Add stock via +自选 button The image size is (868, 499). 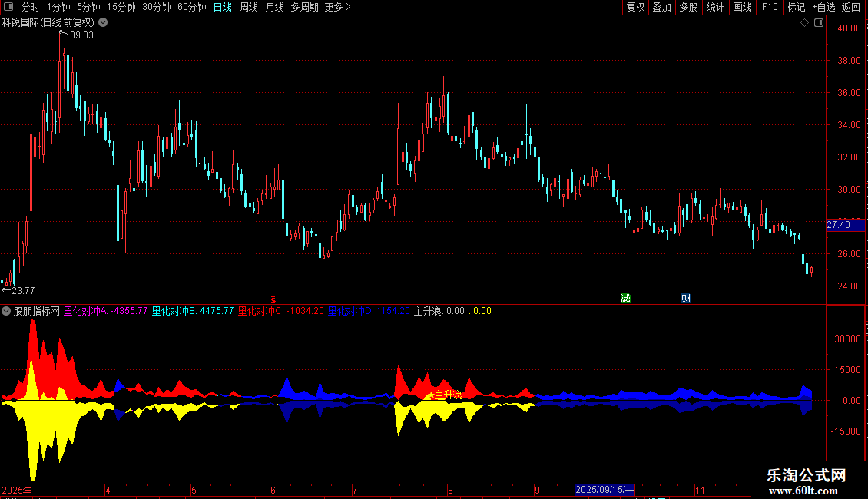click(x=823, y=7)
